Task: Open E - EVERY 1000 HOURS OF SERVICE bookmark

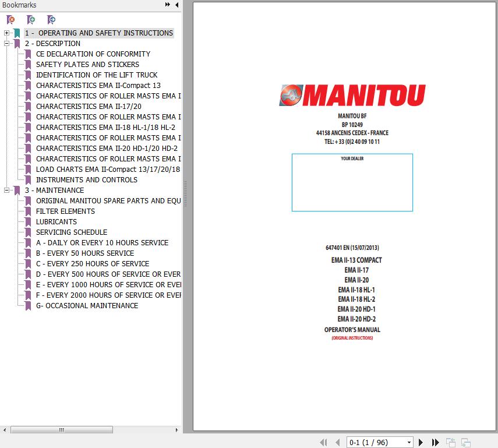Action: (x=108, y=285)
